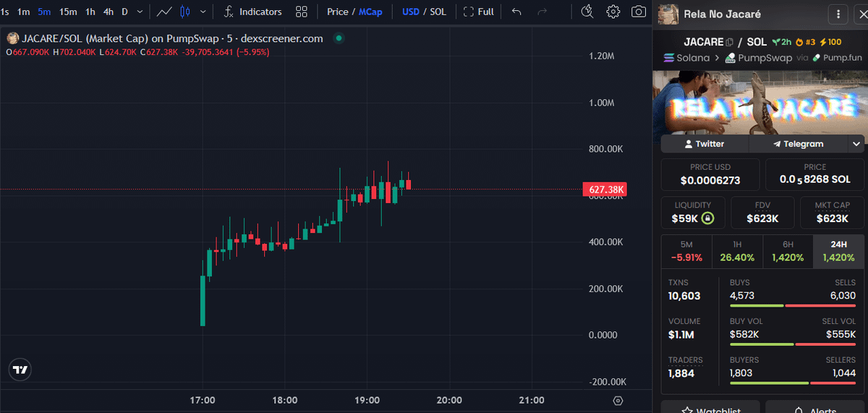
Task: Click the token avatar beside Rela No Jacaré
Action: coord(668,14)
